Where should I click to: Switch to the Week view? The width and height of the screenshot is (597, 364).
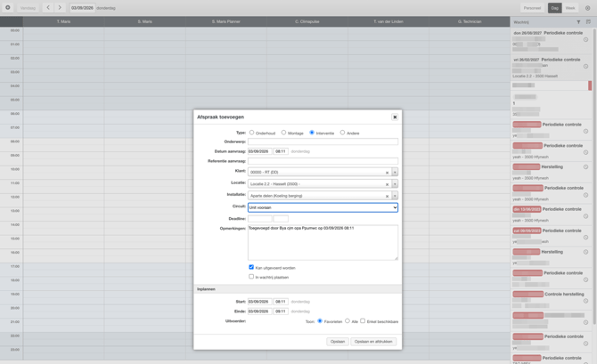[x=570, y=8]
